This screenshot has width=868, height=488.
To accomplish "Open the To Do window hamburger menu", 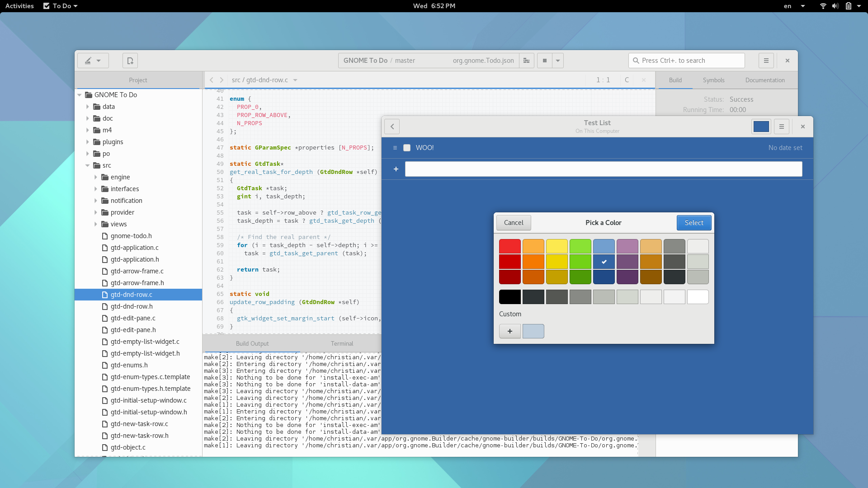I will click(781, 127).
